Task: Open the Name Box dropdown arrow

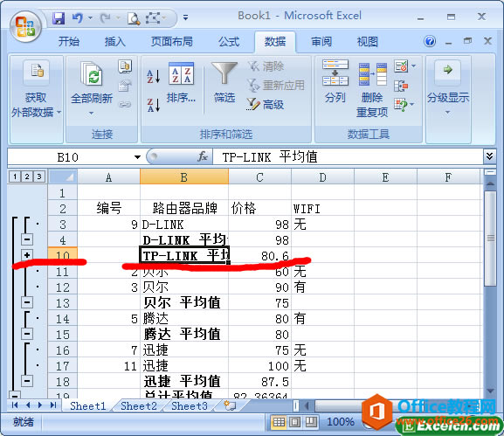Action: click(x=137, y=157)
